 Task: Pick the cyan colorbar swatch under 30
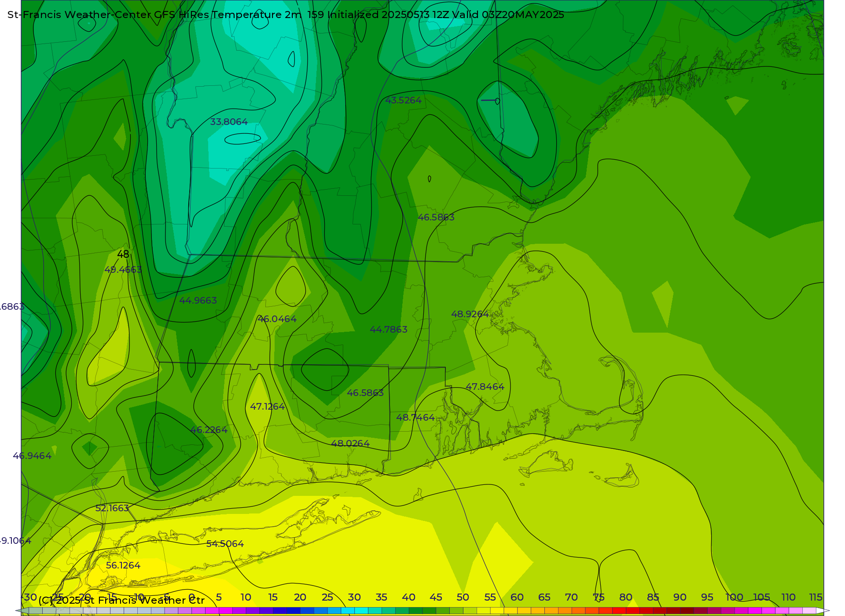(x=361, y=611)
